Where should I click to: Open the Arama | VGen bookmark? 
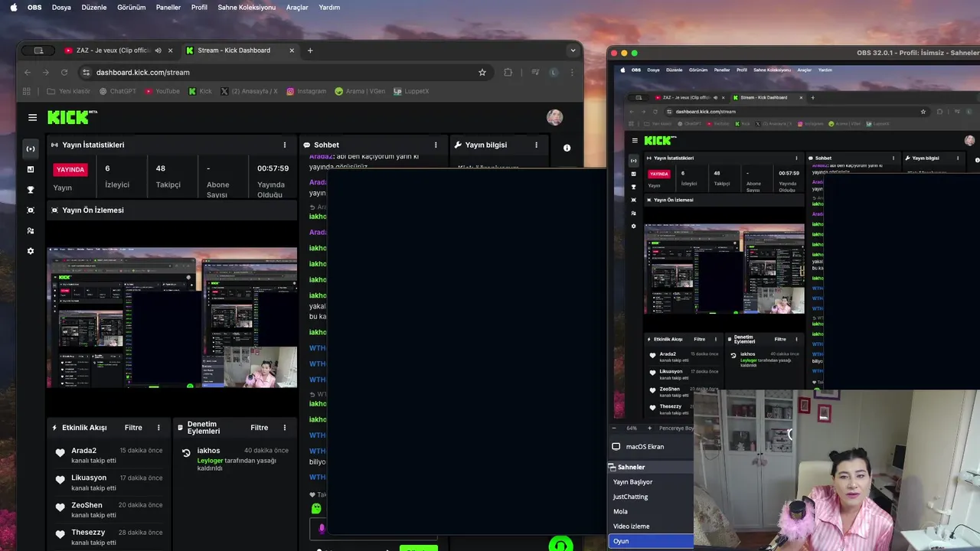tap(360, 91)
